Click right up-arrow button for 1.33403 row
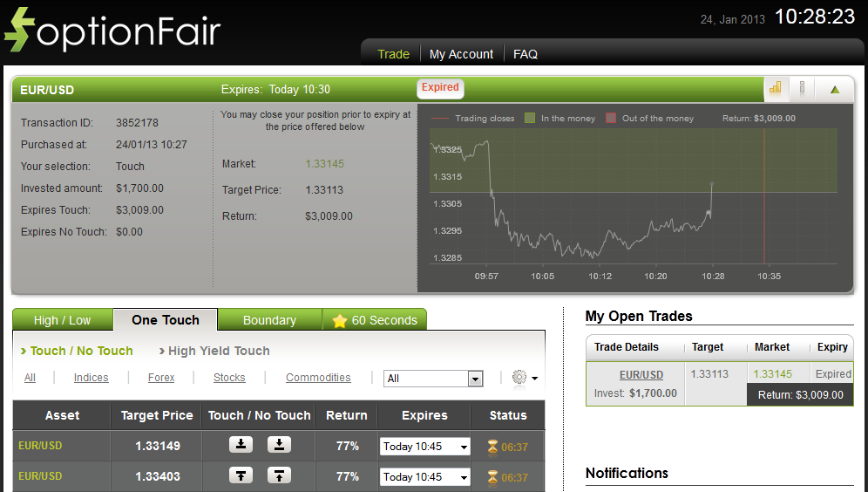 click(279, 475)
